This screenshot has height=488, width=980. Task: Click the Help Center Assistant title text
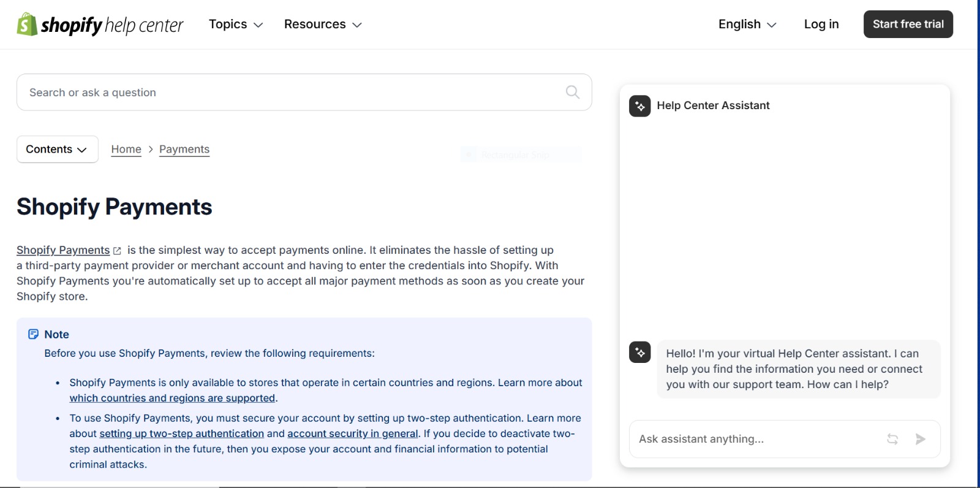[x=713, y=105]
